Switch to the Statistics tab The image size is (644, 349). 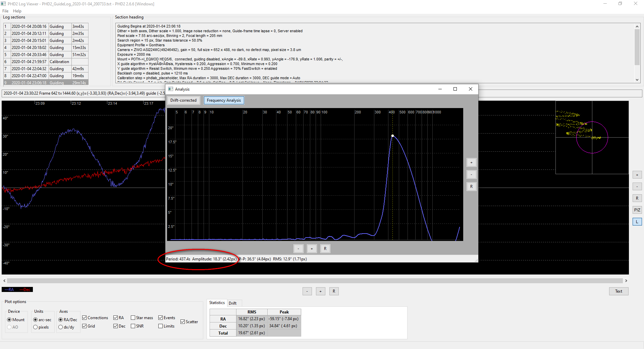tap(217, 303)
